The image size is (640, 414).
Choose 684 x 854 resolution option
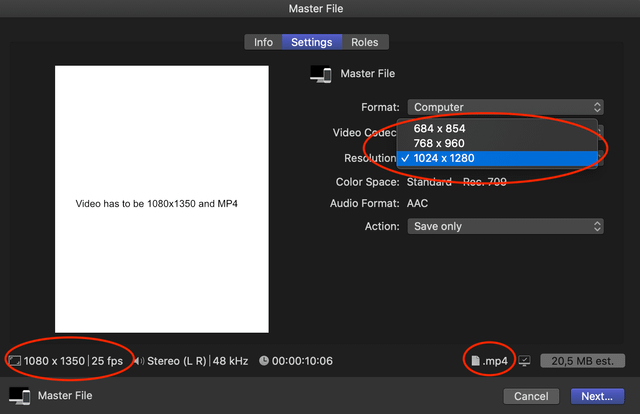click(497, 129)
